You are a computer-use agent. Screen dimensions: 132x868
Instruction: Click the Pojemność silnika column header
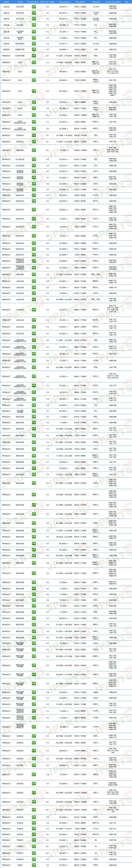[47, 2]
